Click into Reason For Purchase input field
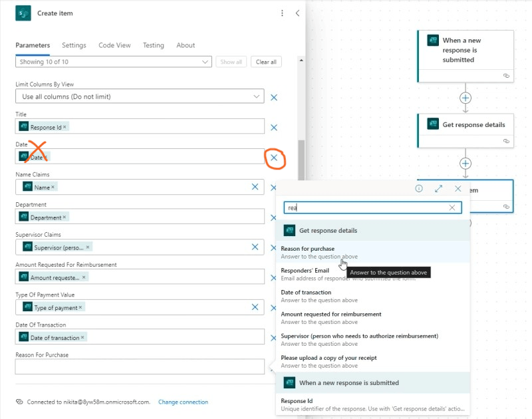This screenshot has height=419, width=532. [x=140, y=366]
